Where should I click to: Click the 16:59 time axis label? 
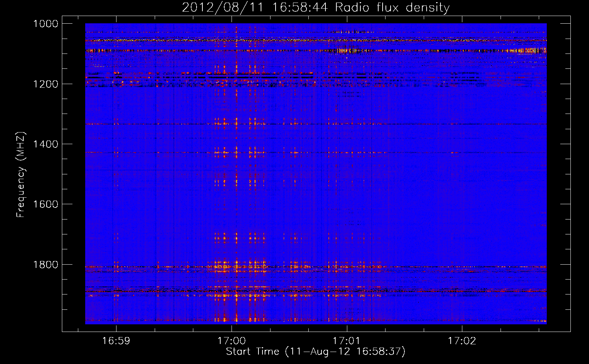click(116, 341)
